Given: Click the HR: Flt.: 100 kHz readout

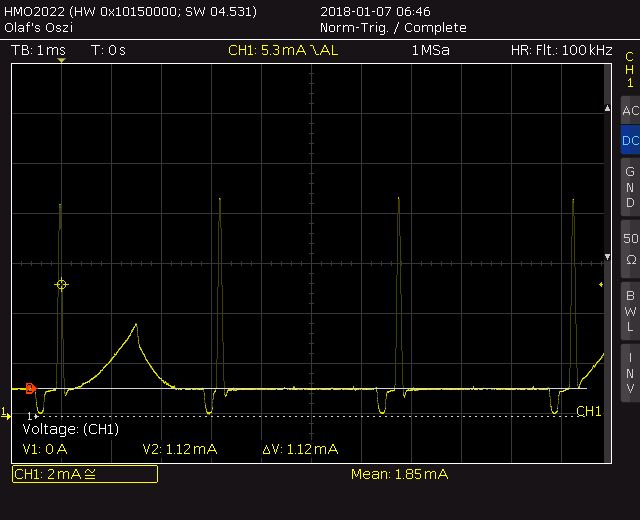Looking at the screenshot, I should click(561, 50).
